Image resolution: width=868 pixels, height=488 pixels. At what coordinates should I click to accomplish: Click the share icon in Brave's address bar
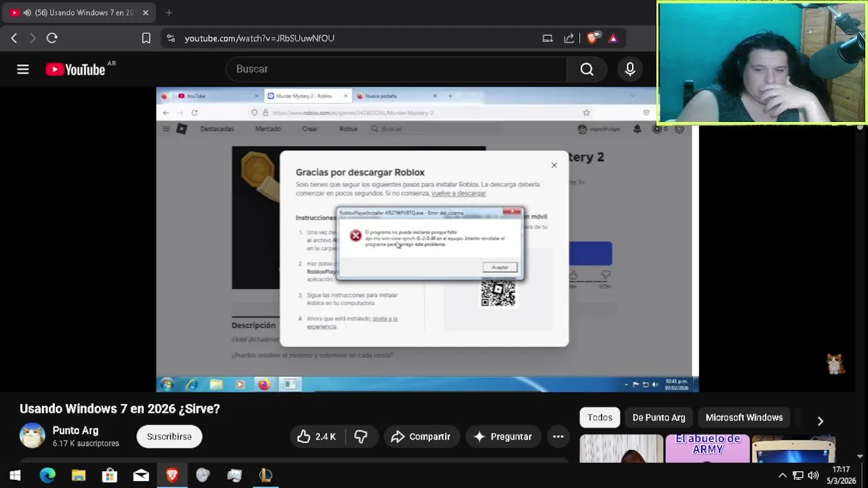click(x=569, y=38)
